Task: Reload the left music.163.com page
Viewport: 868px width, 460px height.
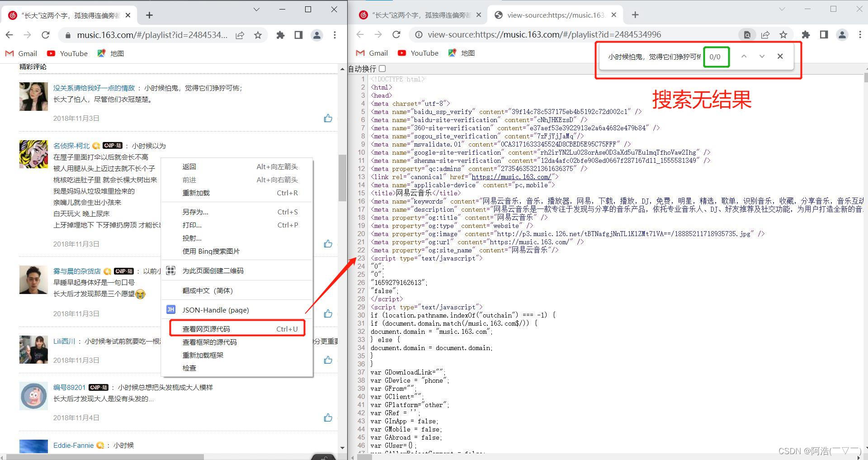Action: (x=46, y=35)
